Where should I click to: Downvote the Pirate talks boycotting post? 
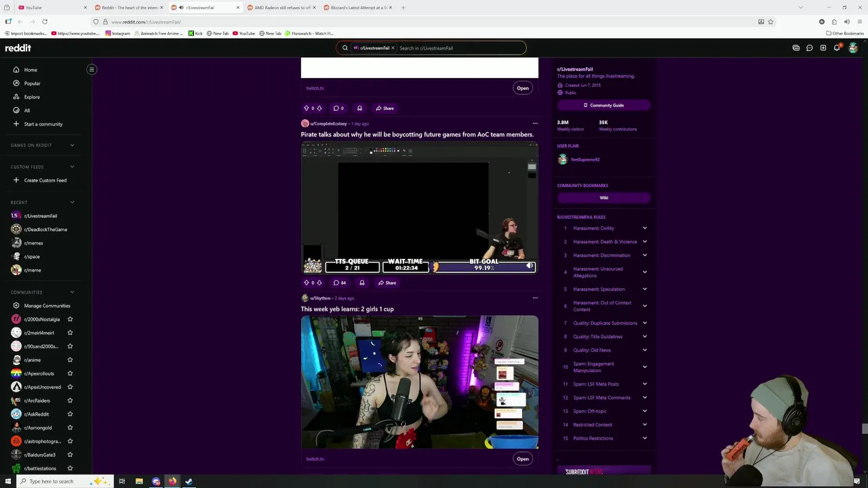tap(319, 283)
